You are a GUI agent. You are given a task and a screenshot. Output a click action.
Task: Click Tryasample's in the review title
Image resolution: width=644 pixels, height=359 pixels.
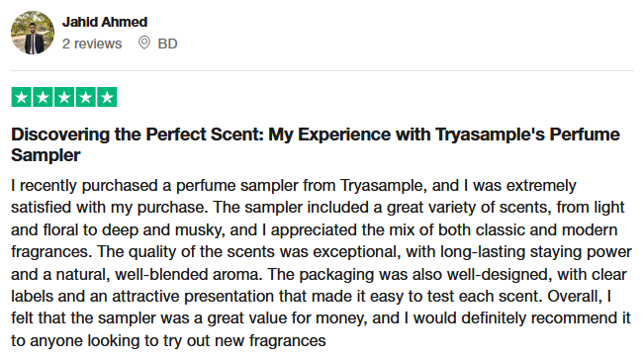(x=490, y=135)
